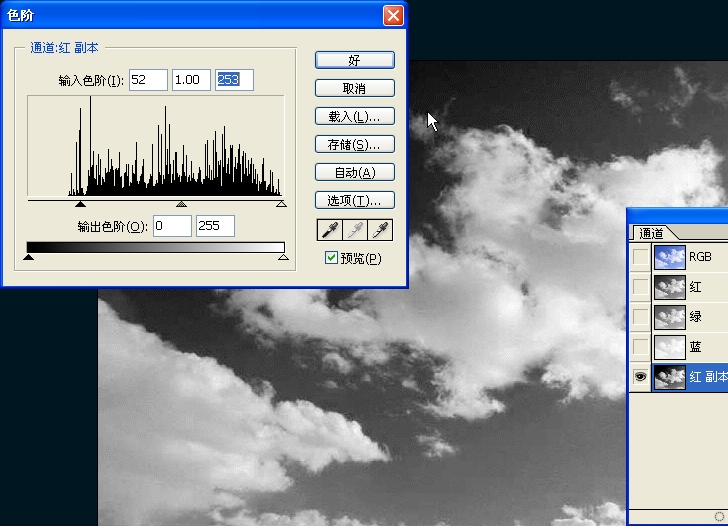Select the gray point eyedropper
This screenshot has width=728, height=526.
pos(355,230)
